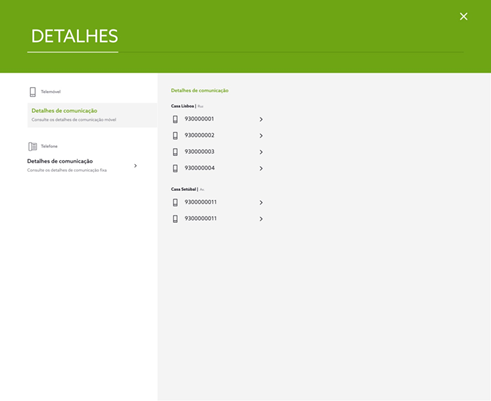491x401 pixels.
Task: Open number 930000003 details
Action: point(217,152)
